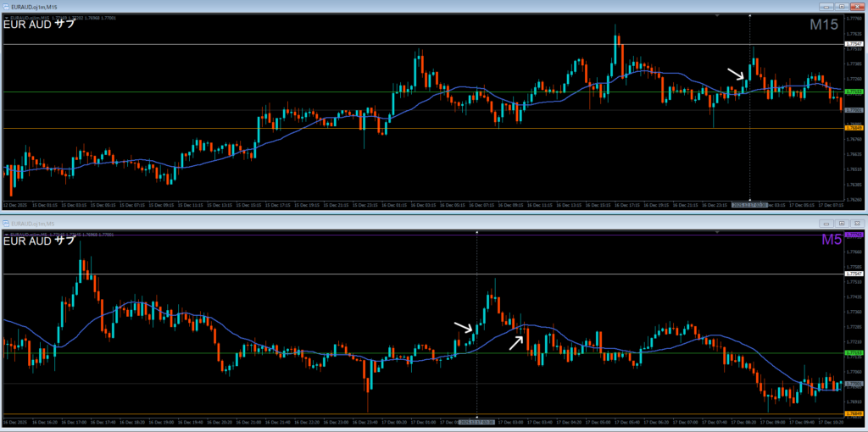This screenshot has width=868, height=432.
Task: Click the large M15 timeframe label
Action: [824, 25]
